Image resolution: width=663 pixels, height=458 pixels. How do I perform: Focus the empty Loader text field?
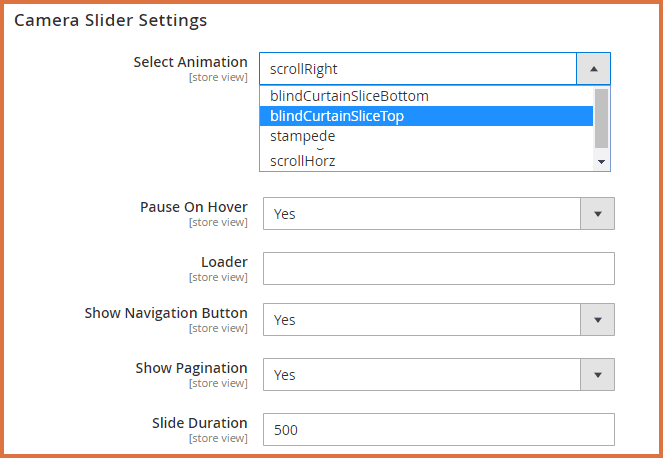coord(438,268)
